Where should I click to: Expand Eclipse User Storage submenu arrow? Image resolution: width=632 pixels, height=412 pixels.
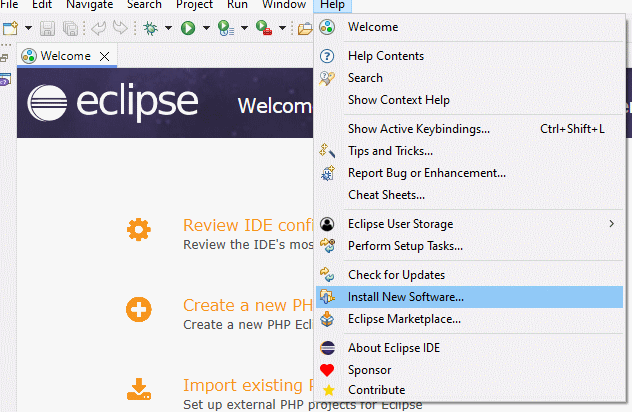611,224
